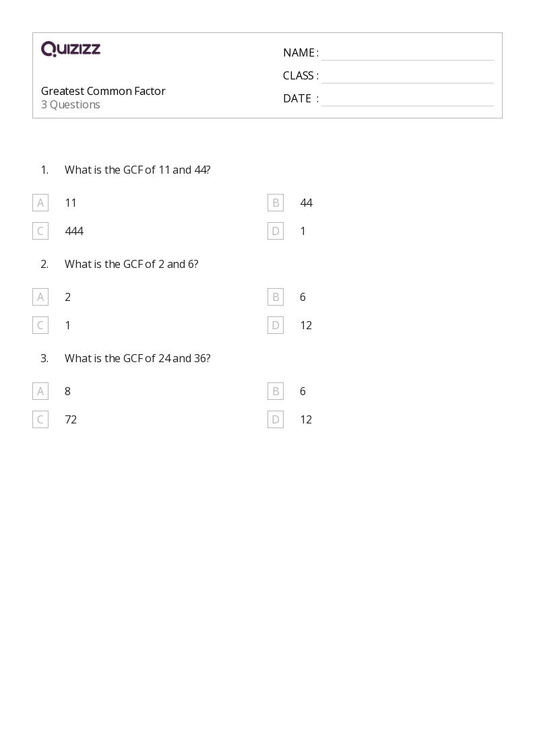
Task: Choose answer box A for question 2
Action: [x=40, y=297]
